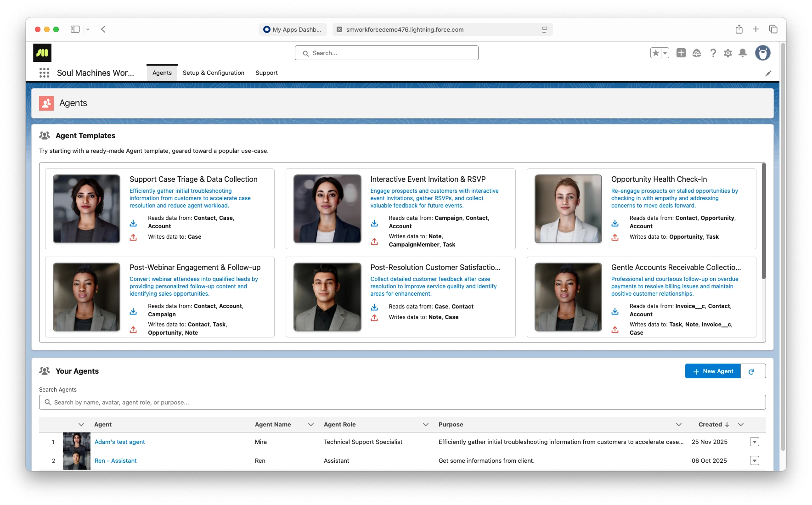The image size is (812, 505).
Task: Open the Help question mark icon
Action: tap(713, 53)
